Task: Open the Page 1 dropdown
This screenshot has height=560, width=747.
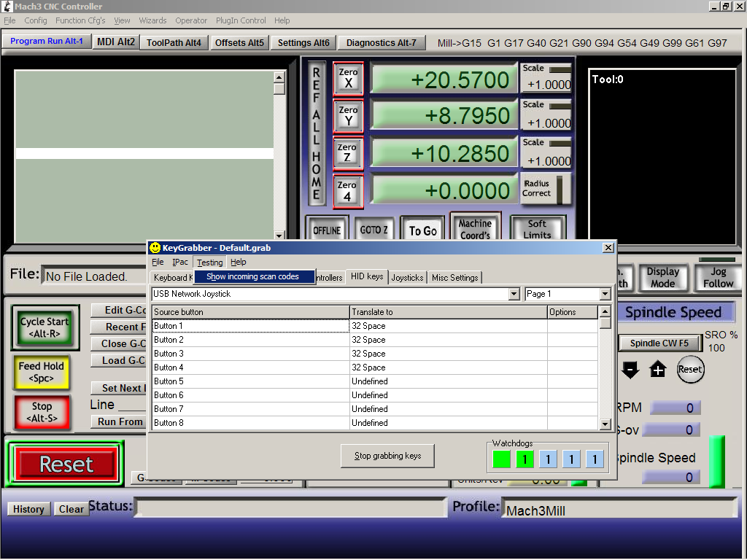Action: pyautogui.click(x=605, y=294)
